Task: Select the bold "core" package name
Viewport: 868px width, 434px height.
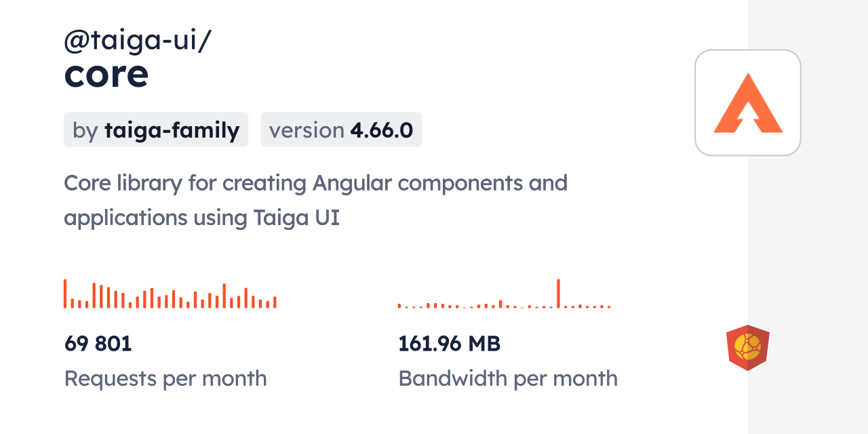Action: tap(106, 75)
